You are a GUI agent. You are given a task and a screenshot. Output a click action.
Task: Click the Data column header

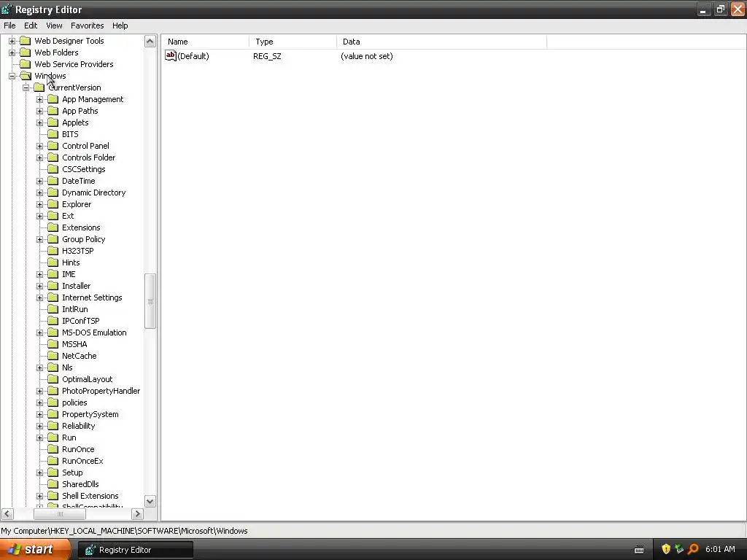(x=441, y=42)
